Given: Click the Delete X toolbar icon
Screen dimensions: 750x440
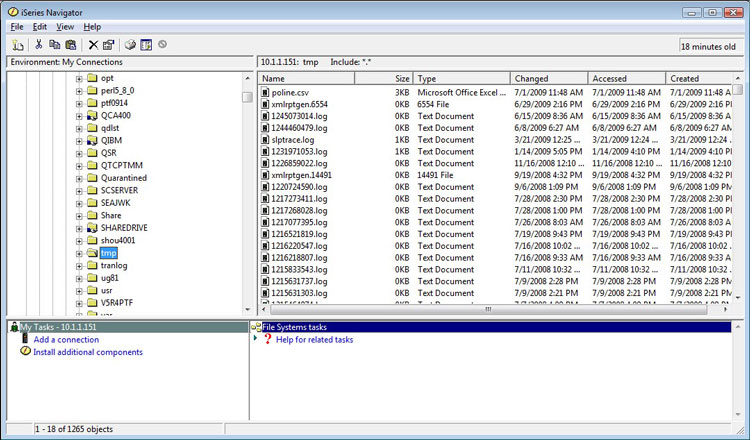Looking at the screenshot, I should click(x=93, y=45).
